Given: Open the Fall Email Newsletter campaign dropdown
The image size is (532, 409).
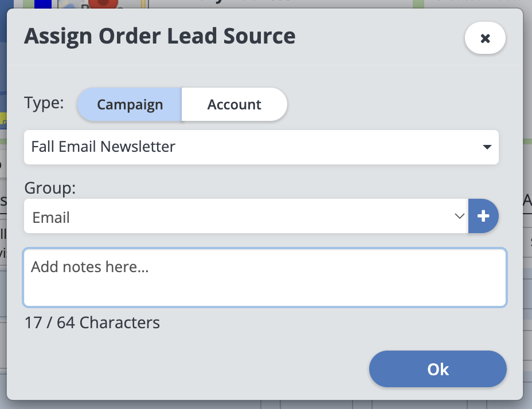Looking at the screenshot, I should coord(252,147).
